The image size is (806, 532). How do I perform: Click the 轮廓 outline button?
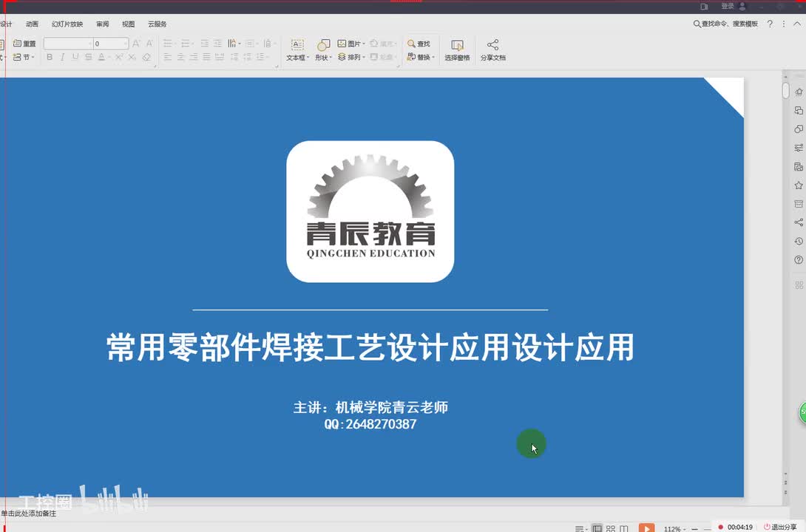tap(383, 57)
